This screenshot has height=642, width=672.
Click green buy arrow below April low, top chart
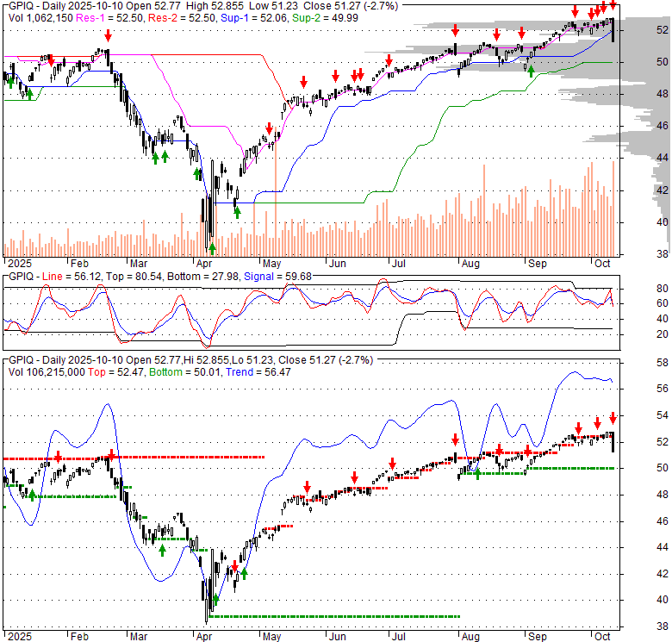212,248
